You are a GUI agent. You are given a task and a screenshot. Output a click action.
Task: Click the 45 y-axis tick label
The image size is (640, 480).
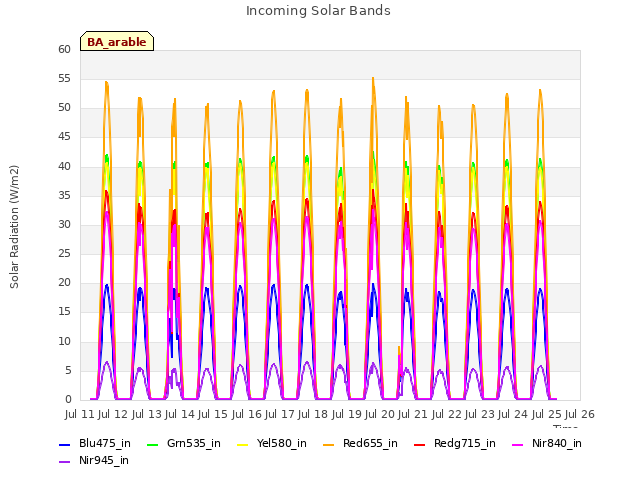64,137
